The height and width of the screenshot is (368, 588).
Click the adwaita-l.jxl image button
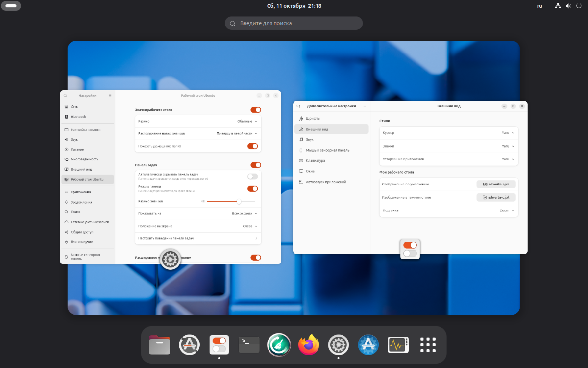(x=496, y=184)
